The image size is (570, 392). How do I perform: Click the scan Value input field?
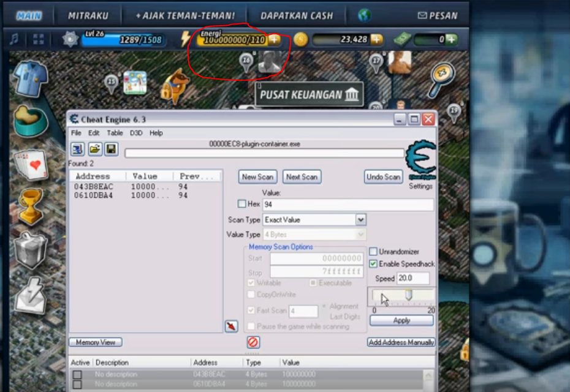point(348,204)
